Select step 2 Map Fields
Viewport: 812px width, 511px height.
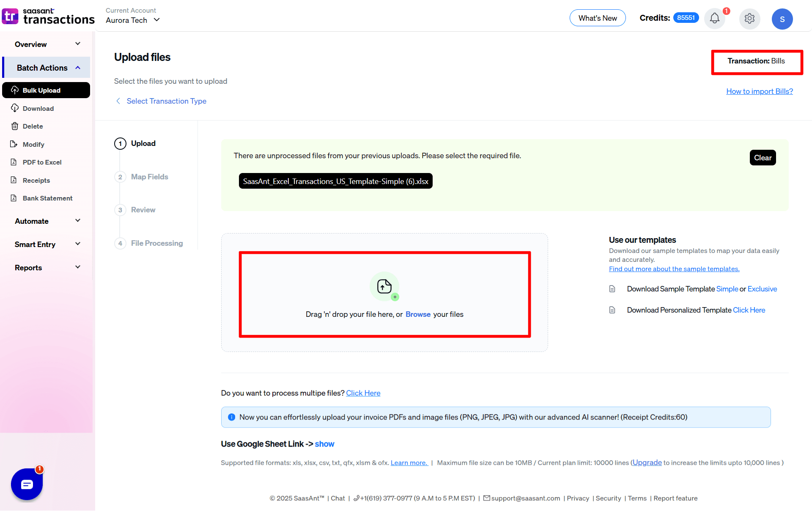[141, 177]
